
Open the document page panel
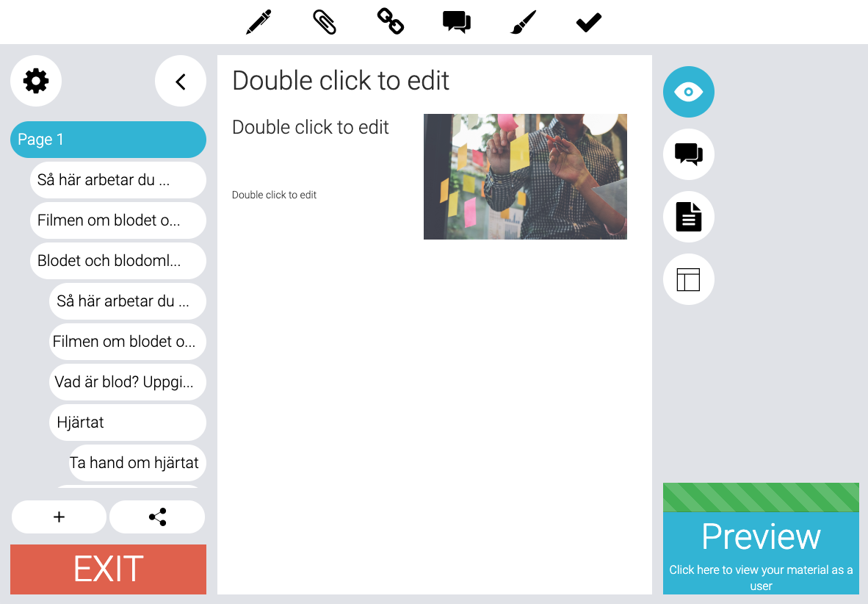[689, 217]
